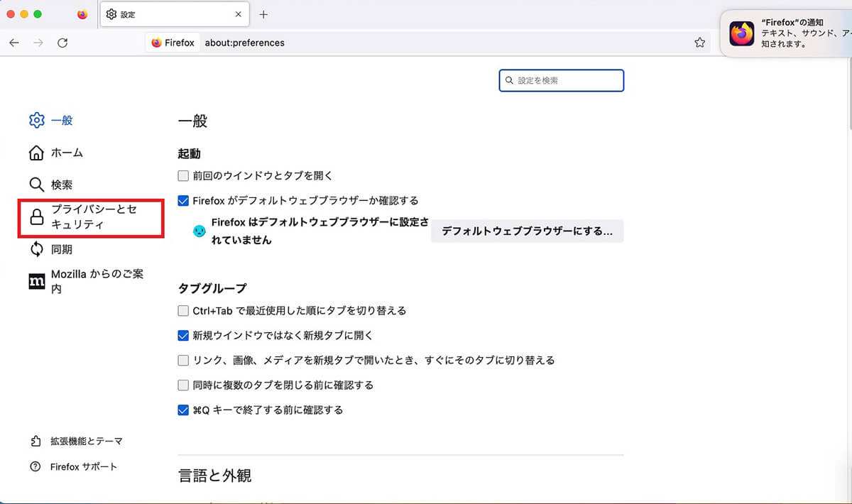This screenshot has height=504, width=852.
Task: Click デフォルトウェブブラウザーにする... button
Action: tap(527, 231)
